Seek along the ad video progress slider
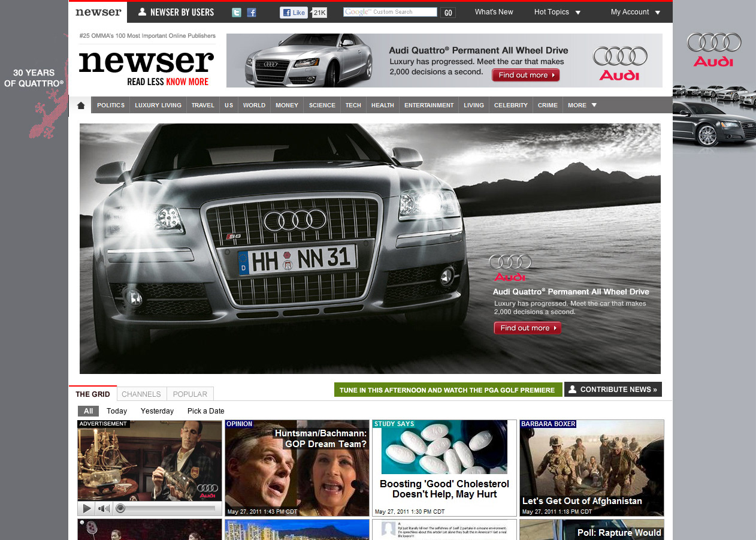 (165, 508)
